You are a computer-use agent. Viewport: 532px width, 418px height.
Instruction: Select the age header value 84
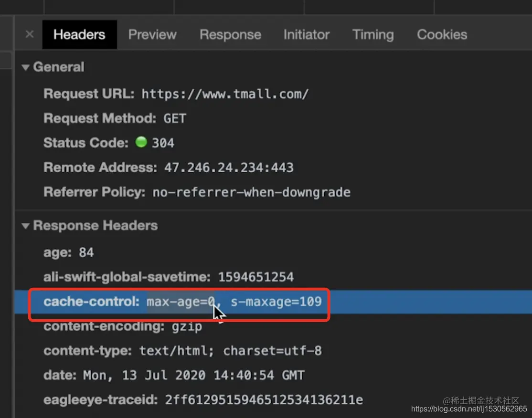86,252
